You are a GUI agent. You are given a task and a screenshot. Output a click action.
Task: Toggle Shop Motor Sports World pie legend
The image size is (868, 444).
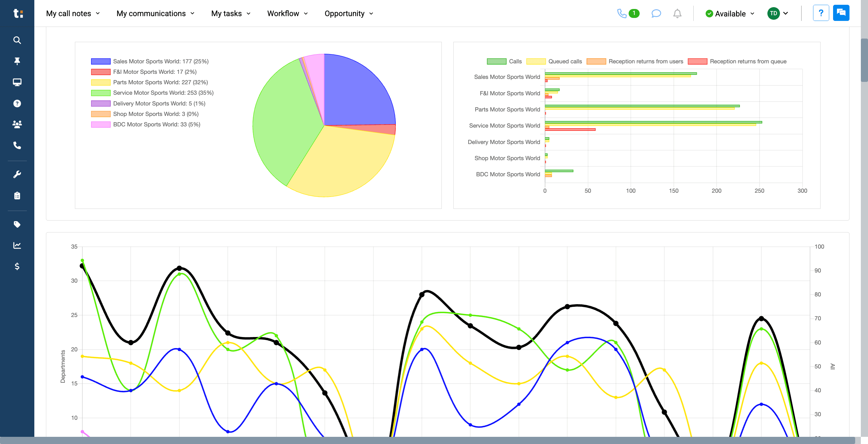[x=145, y=114]
